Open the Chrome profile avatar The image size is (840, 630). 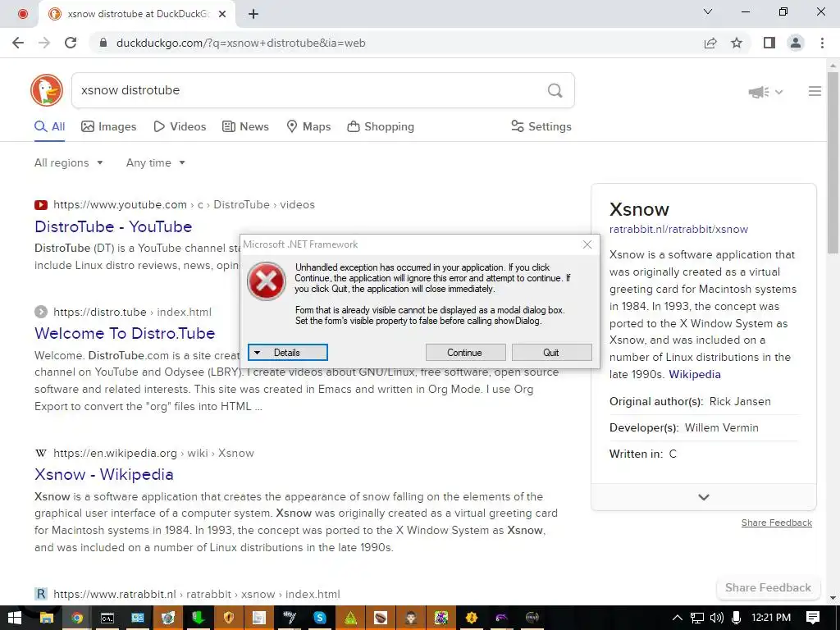[796, 43]
